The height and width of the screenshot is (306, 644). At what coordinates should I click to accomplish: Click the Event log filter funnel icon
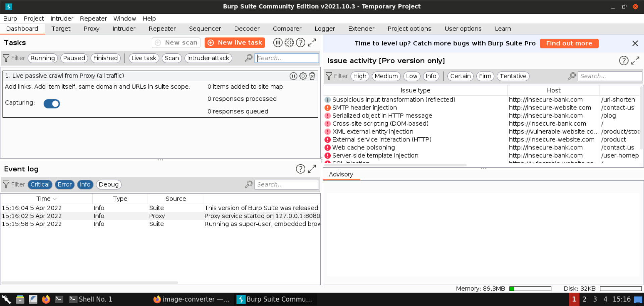click(6, 184)
